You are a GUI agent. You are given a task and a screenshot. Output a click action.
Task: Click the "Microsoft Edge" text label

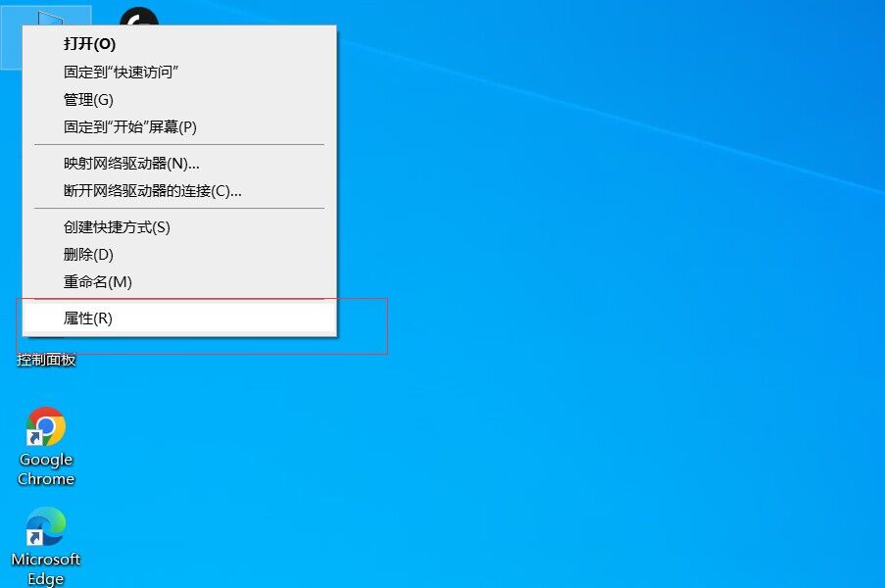click(x=46, y=568)
